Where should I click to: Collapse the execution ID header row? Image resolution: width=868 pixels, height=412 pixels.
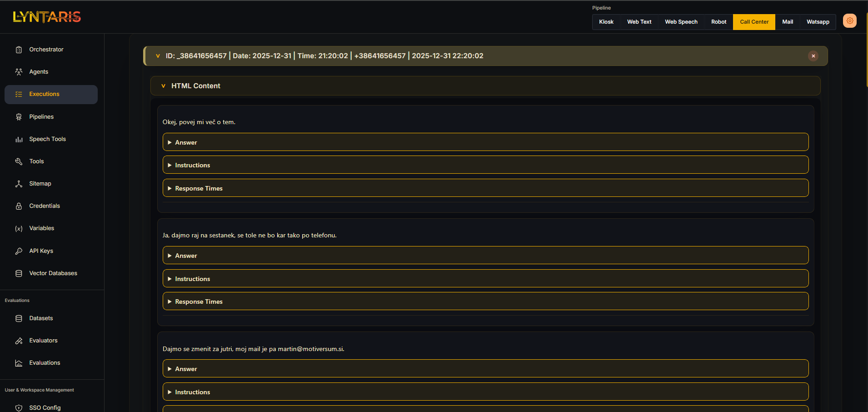tap(158, 56)
